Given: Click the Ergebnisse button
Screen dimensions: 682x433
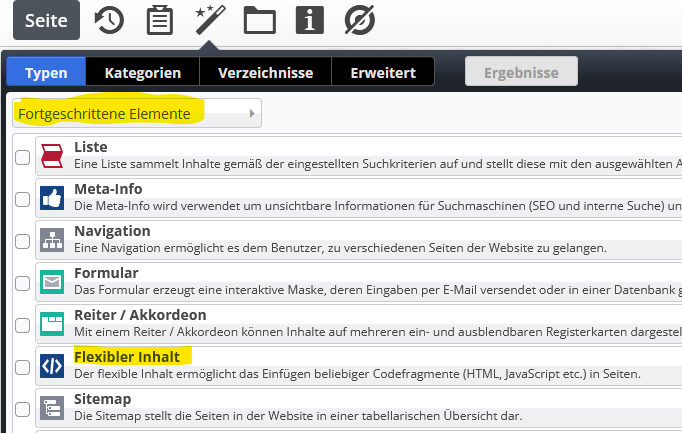Looking at the screenshot, I should click(x=521, y=71).
